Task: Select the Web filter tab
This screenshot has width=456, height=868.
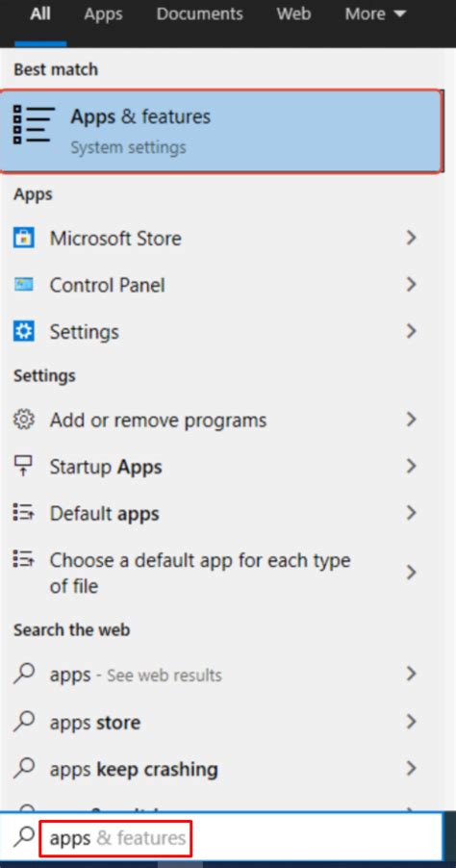Action: pyautogui.click(x=293, y=13)
